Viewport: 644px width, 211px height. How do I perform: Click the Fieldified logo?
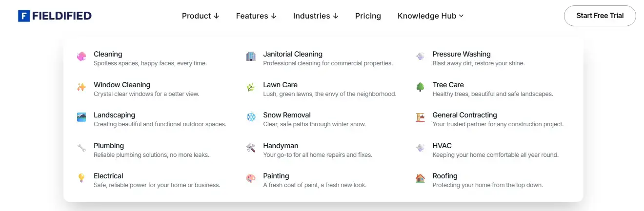[x=55, y=16]
